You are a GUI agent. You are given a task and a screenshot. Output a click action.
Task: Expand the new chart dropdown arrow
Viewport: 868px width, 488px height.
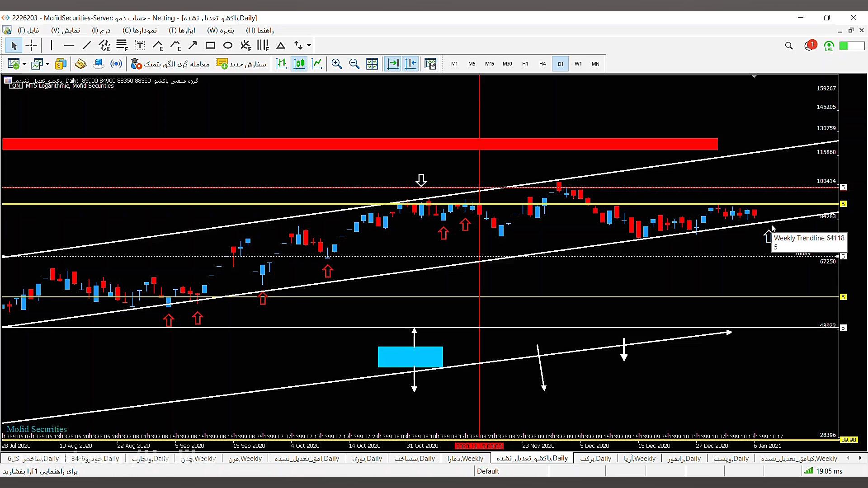coord(24,64)
